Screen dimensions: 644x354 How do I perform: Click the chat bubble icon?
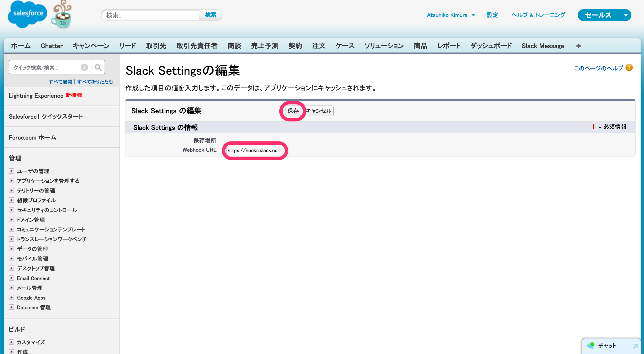coord(591,346)
